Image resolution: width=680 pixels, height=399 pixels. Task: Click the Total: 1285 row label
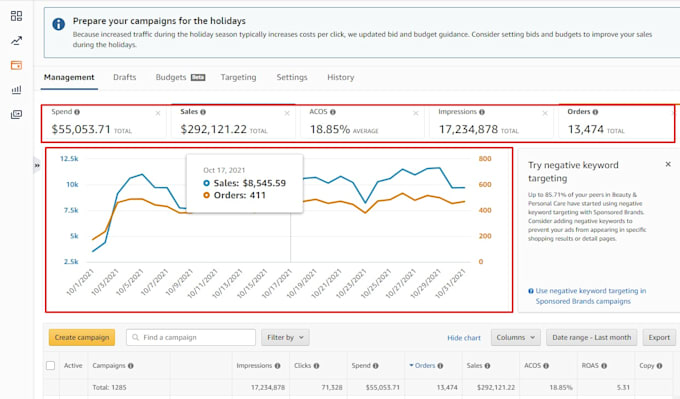pos(109,387)
